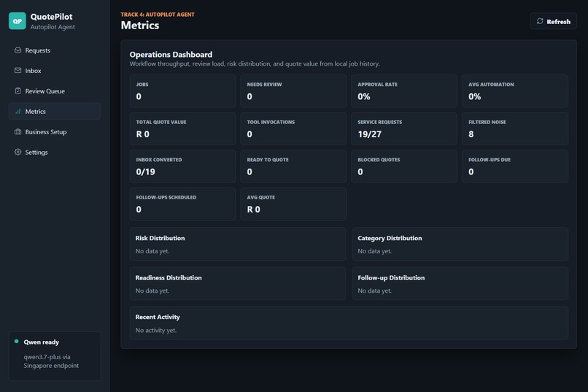This screenshot has width=588, height=392.
Task: Click the Review Queue clipboard icon
Action: pyautogui.click(x=18, y=91)
